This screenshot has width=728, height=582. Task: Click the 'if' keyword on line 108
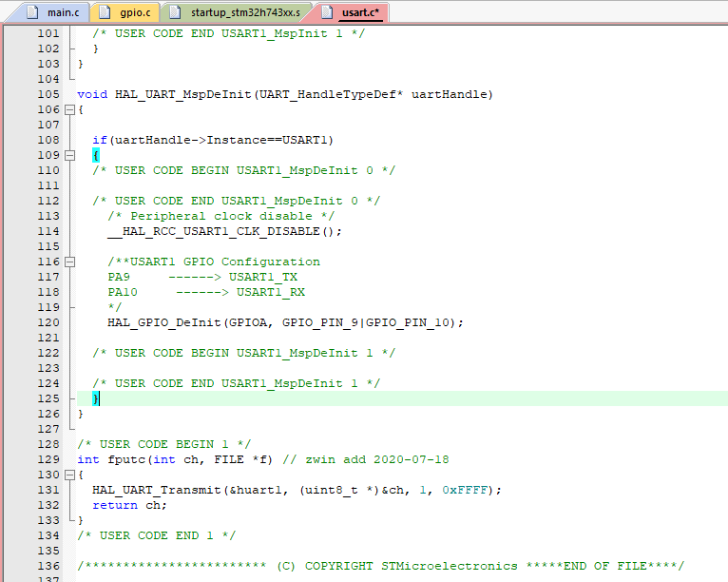(x=100, y=140)
